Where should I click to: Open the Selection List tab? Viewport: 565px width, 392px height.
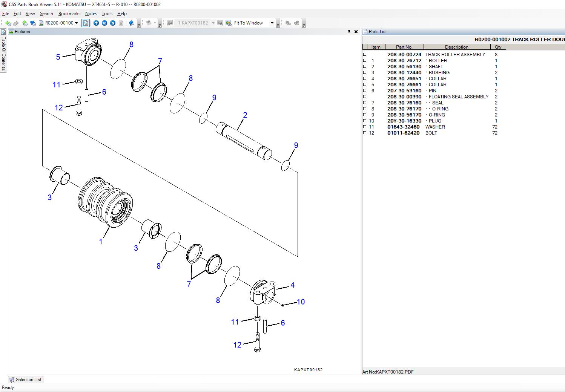pos(26,380)
